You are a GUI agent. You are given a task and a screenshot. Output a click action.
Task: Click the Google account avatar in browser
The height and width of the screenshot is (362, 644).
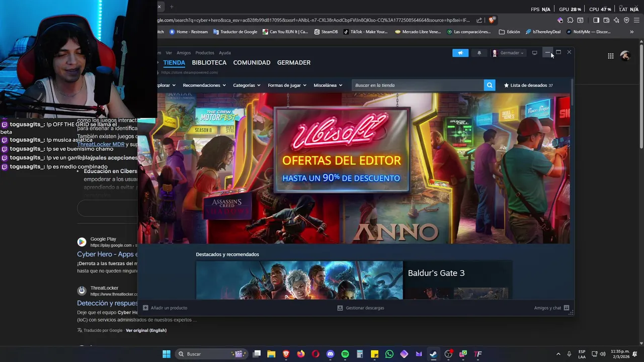pos(625,56)
